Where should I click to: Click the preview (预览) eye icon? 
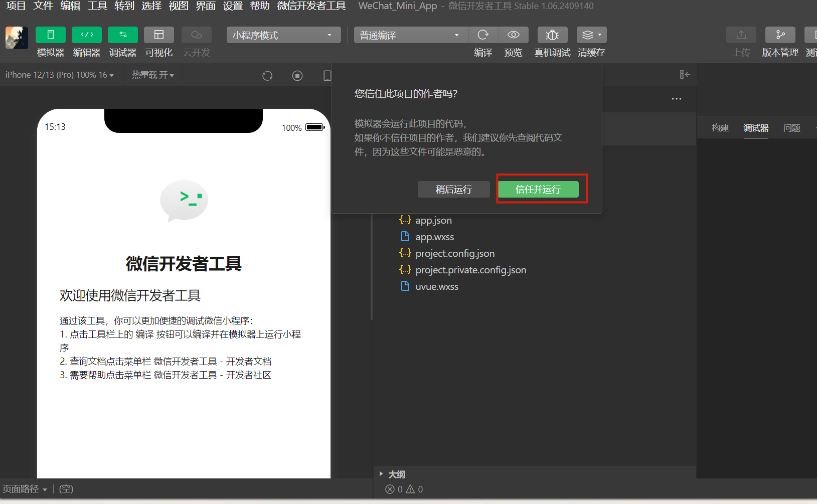tap(513, 35)
